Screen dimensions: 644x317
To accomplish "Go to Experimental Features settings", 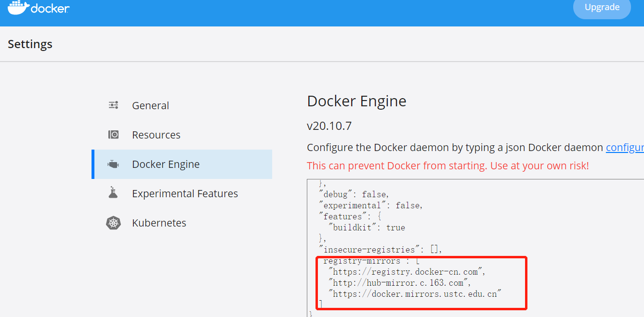I will 185,194.
